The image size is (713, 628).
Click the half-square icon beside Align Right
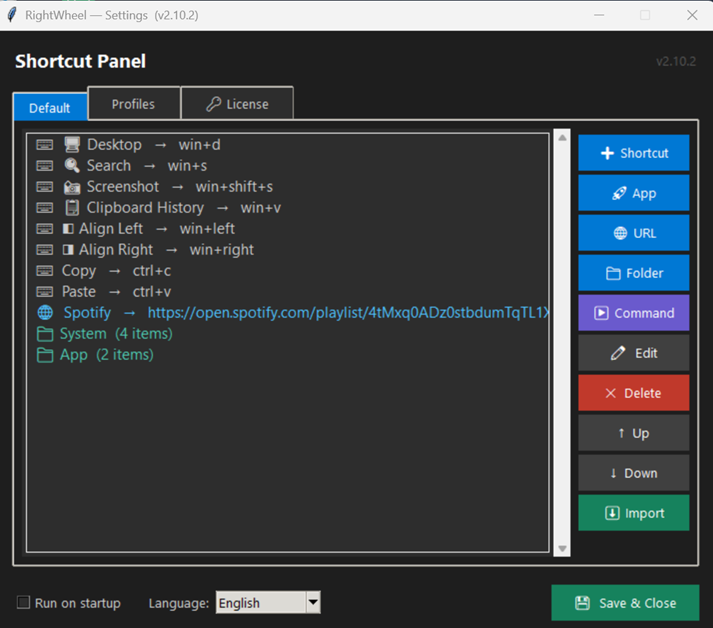tap(68, 250)
